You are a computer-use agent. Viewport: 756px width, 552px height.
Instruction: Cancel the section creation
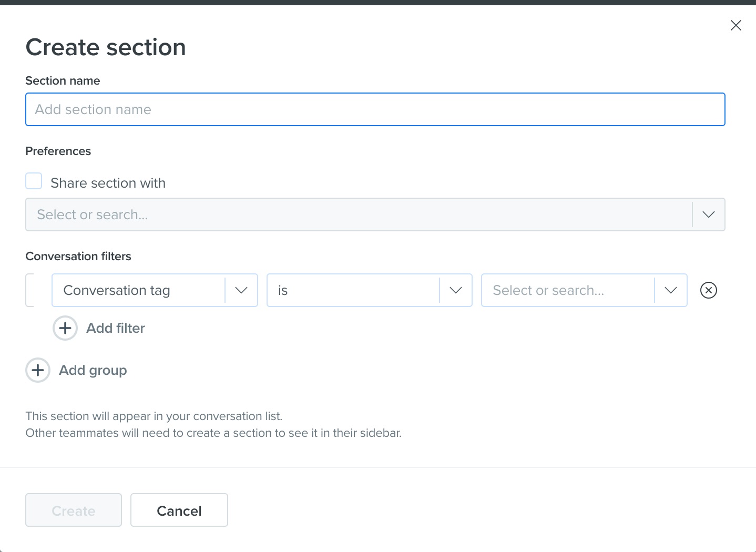coord(179,510)
